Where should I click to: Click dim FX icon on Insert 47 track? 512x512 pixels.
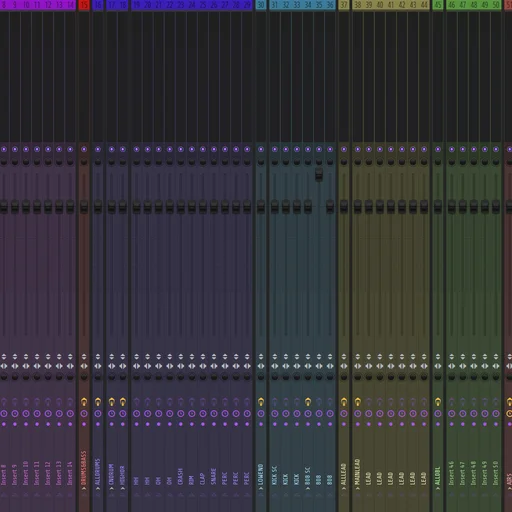coord(463,402)
